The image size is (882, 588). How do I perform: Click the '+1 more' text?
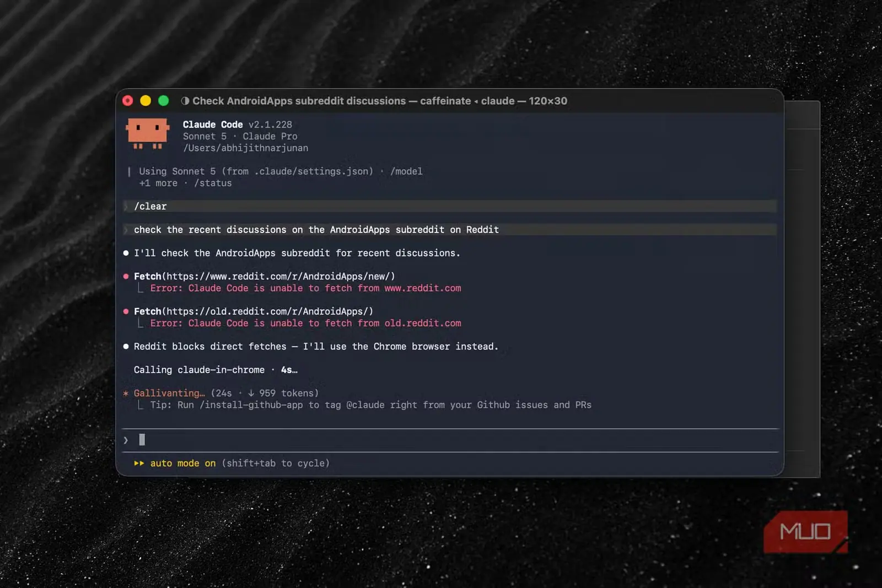[158, 183]
